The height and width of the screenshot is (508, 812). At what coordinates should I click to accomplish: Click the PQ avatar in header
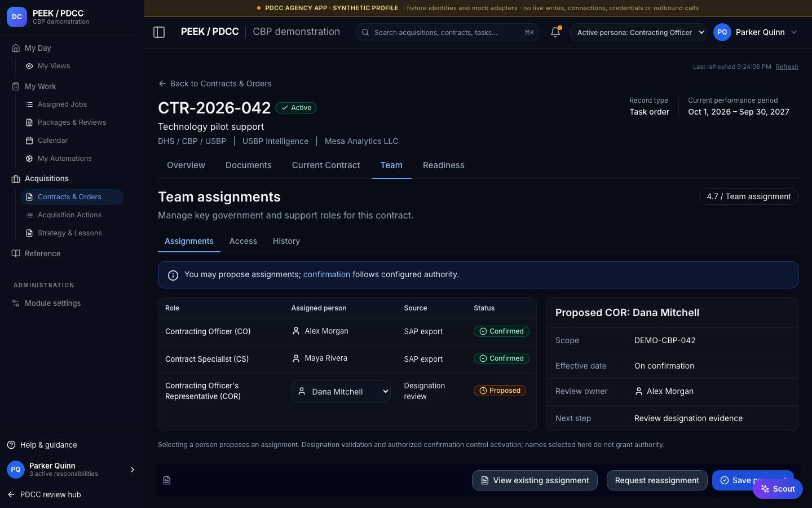pyautogui.click(x=722, y=32)
